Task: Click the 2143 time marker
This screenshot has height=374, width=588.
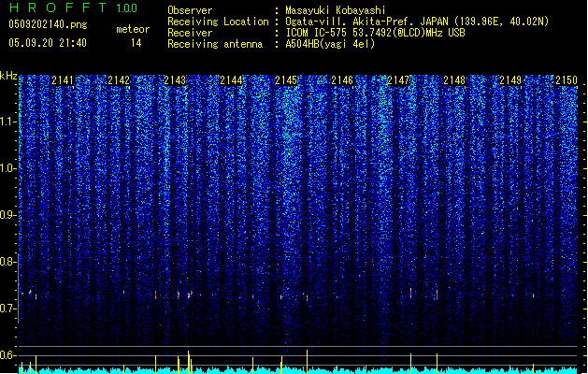Action: (175, 79)
